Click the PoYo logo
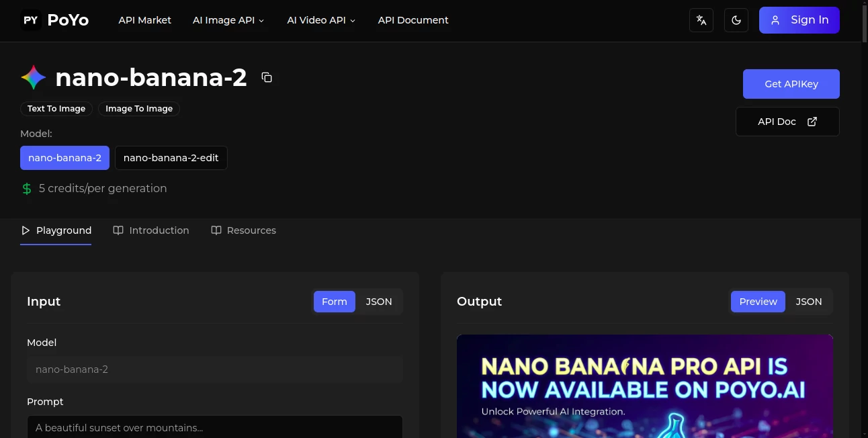The image size is (868, 438). click(54, 19)
